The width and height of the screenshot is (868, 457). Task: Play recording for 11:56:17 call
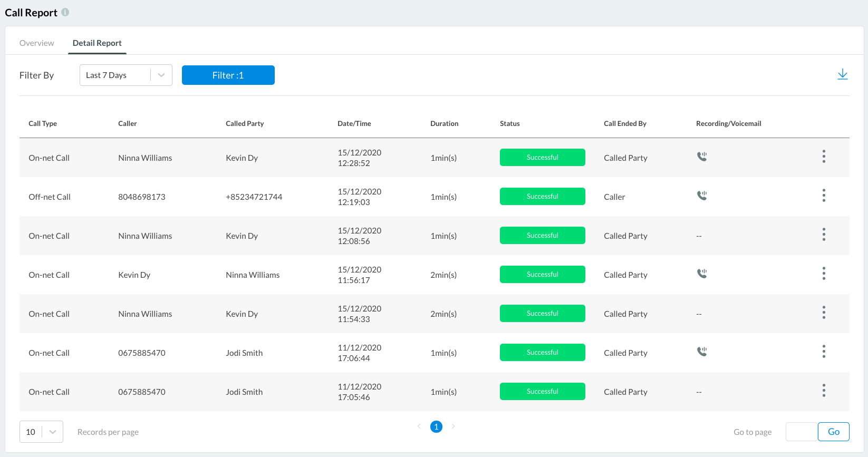pyautogui.click(x=702, y=274)
